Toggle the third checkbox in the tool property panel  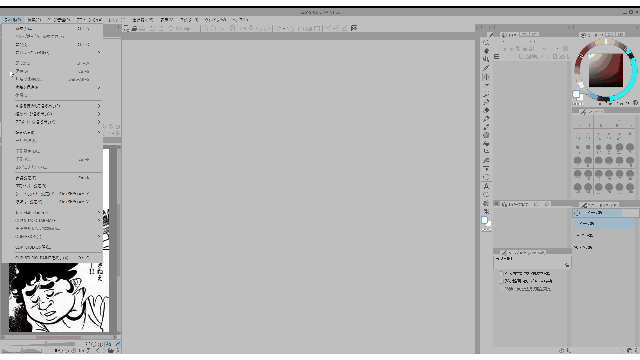502,289
